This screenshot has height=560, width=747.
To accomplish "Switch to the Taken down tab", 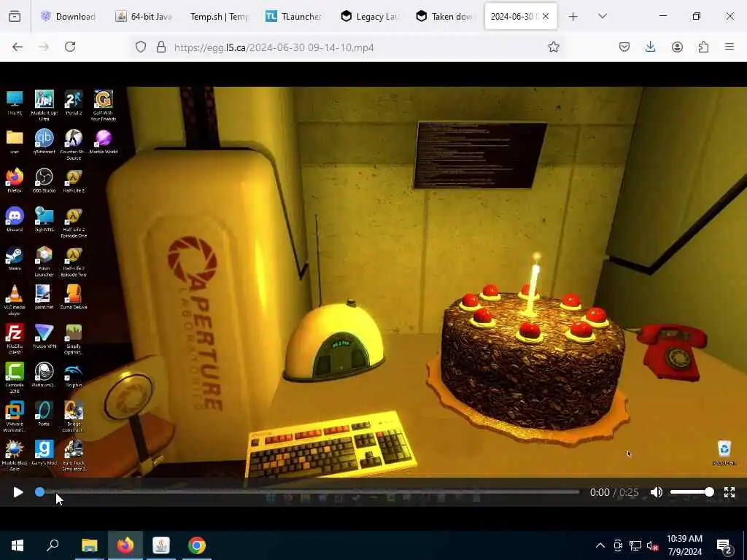I will tap(444, 16).
